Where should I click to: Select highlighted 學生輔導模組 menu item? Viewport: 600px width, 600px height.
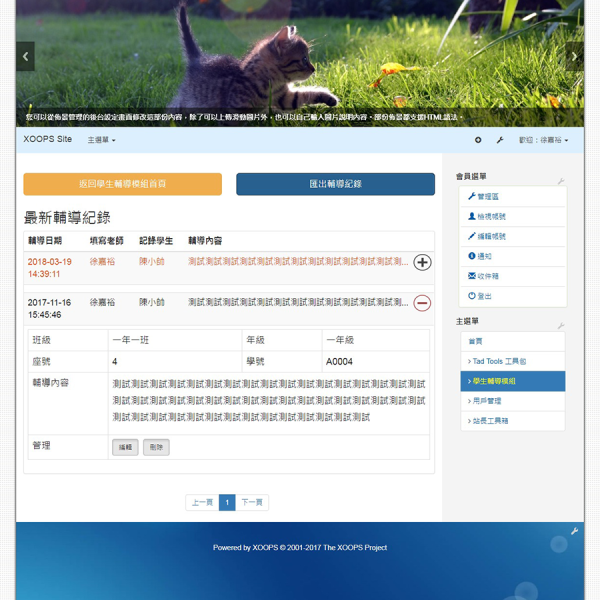tap(513, 381)
